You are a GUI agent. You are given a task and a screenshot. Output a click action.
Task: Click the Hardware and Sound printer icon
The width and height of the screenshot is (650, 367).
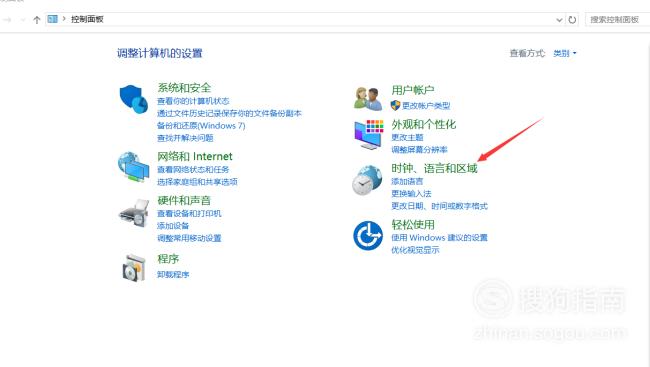point(133,213)
